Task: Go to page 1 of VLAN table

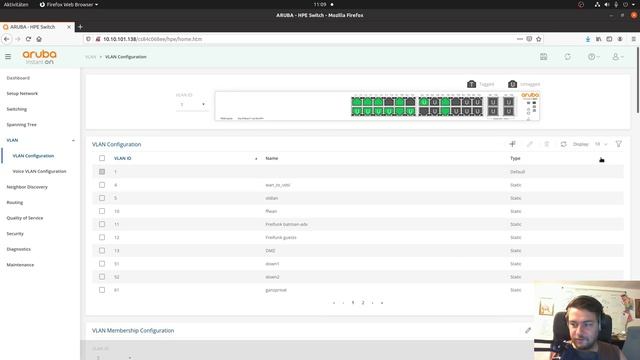Action: 353,302
